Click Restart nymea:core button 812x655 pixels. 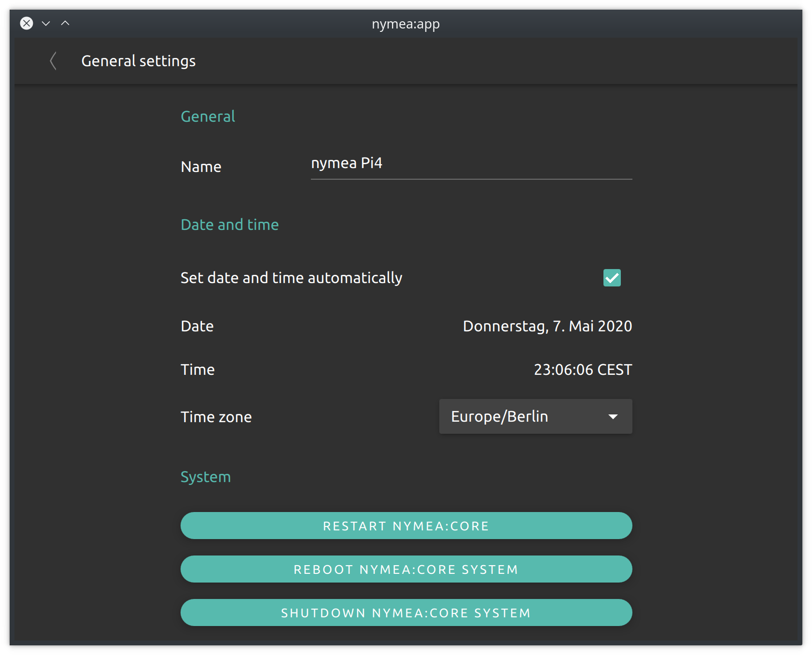(x=406, y=526)
